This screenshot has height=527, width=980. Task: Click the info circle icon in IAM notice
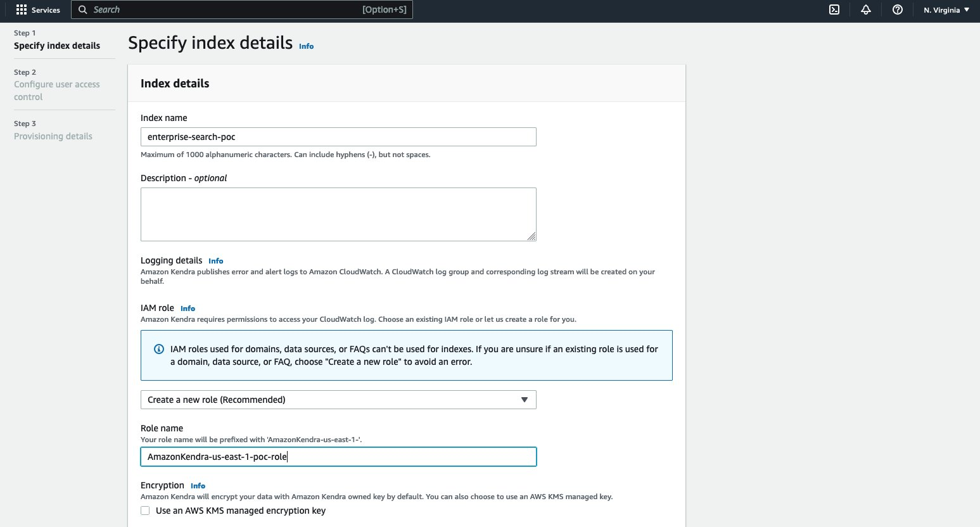[x=159, y=349]
